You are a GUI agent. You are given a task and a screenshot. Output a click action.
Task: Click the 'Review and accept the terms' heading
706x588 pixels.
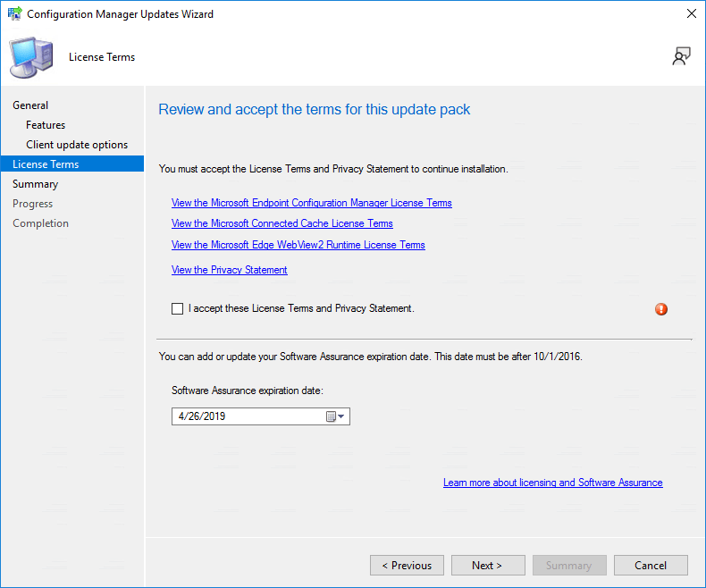click(315, 109)
